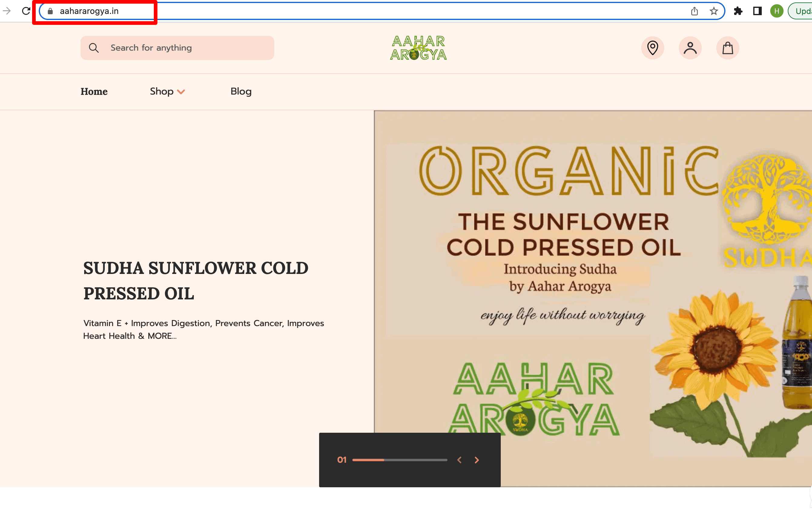Click the Aahar Arogya header logo
This screenshot has width=812, height=520.
click(x=418, y=48)
